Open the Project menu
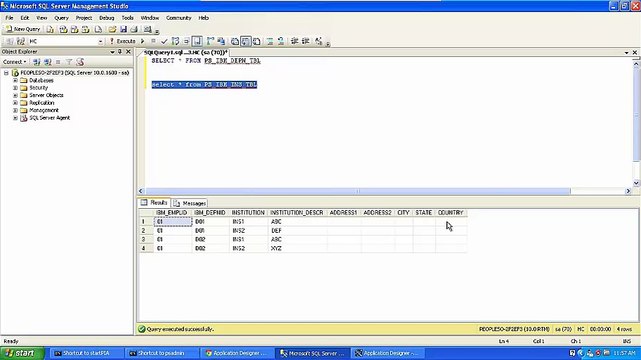Screen dimensions: 641x360 pyautogui.click(x=84, y=18)
